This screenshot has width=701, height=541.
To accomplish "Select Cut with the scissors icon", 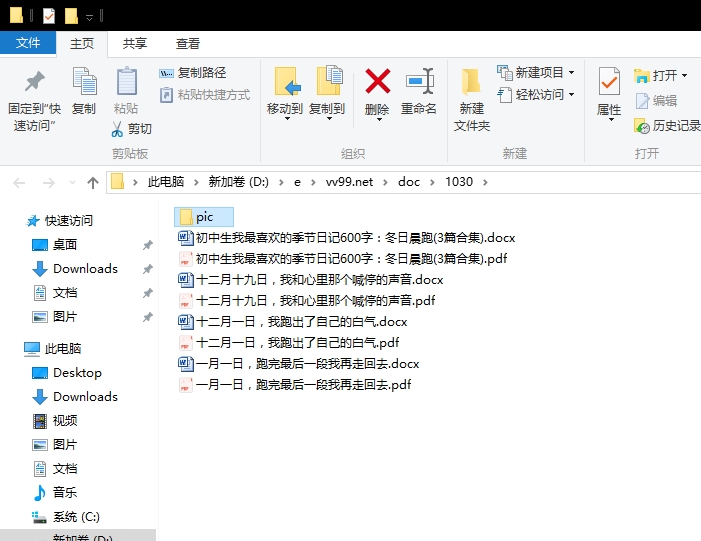I will [131, 129].
